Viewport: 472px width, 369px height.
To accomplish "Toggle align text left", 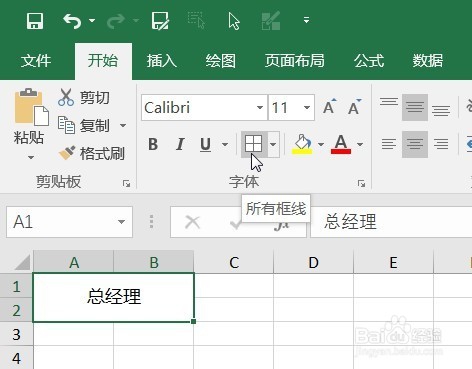I will (389, 144).
